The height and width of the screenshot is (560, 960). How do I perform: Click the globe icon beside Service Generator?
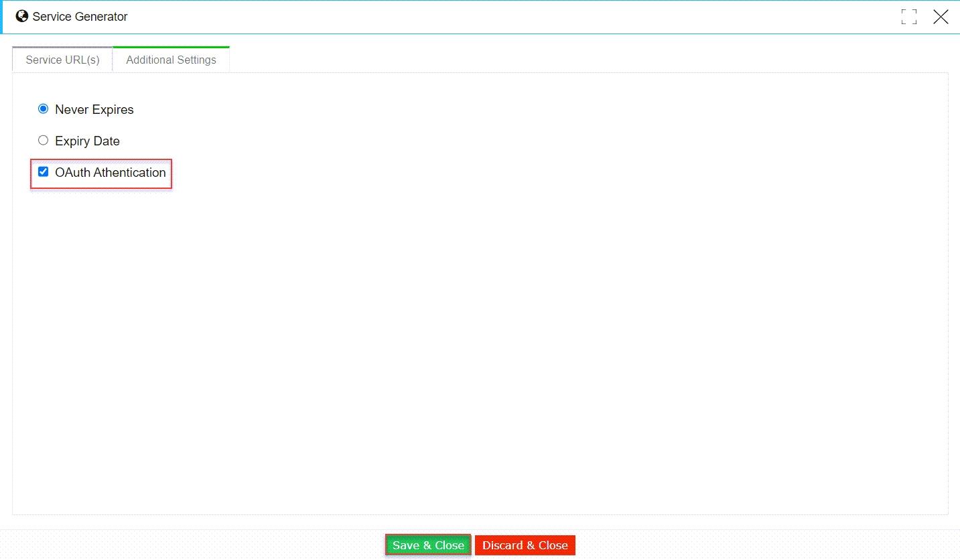22,17
